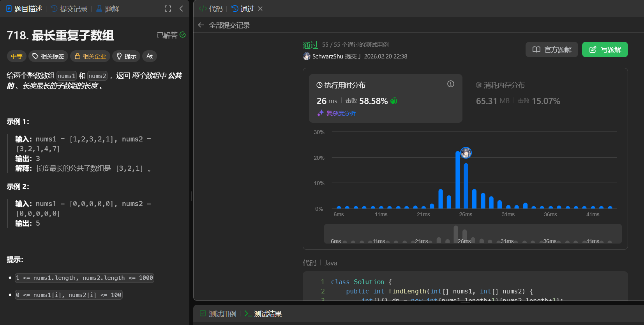Click the green 写题解 button
The height and width of the screenshot is (325, 644).
tap(605, 49)
